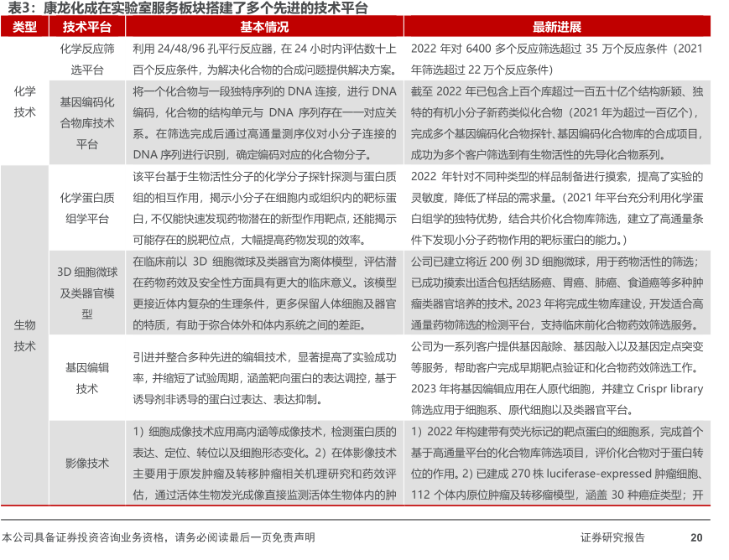Click the 化学蛋白质组学平台 cell
Screen dimensions: 729x560
click(87, 208)
